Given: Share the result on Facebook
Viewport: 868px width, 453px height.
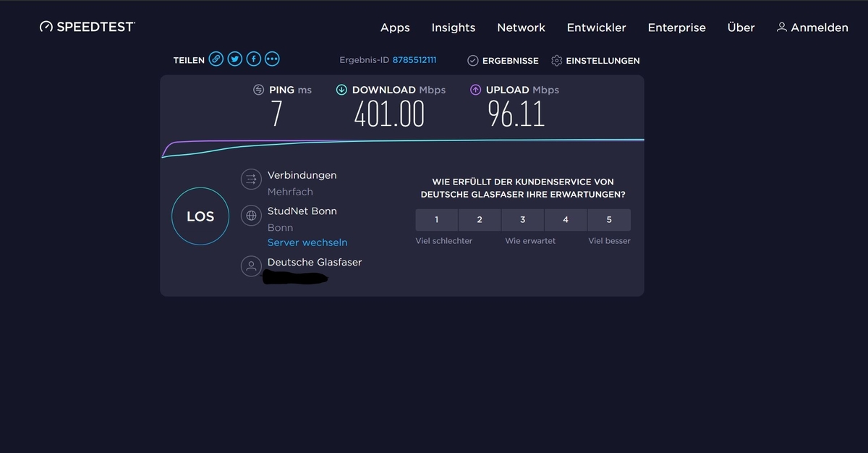Looking at the screenshot, I should 254,59.
